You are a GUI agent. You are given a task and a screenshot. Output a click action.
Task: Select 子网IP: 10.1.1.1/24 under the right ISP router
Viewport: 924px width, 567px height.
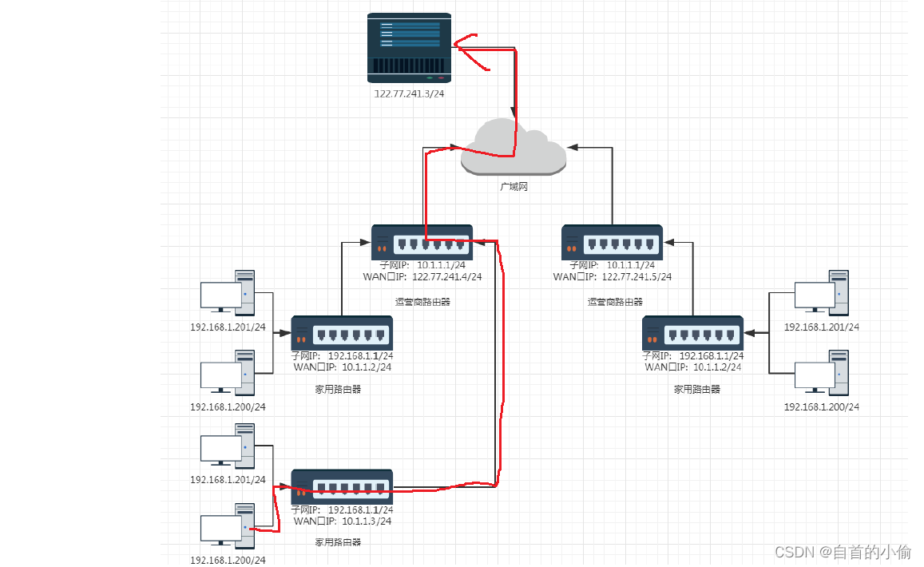(x=613, y=265)
